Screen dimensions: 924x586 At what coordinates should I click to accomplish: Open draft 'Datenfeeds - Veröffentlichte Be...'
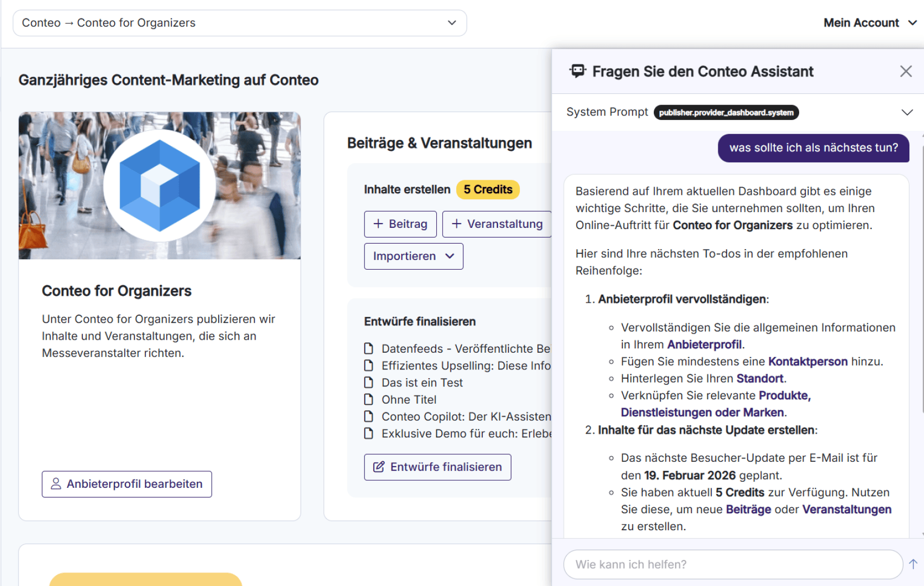(x=466, y=348)
